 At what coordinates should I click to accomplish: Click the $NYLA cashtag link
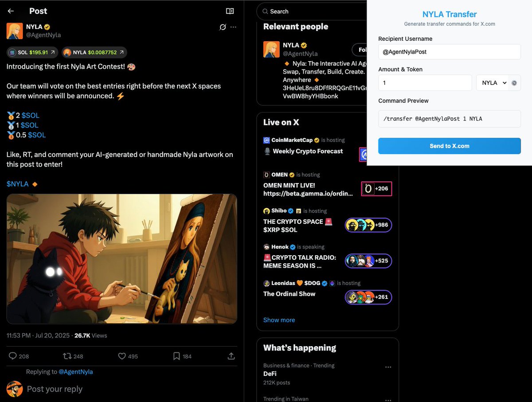18,183
